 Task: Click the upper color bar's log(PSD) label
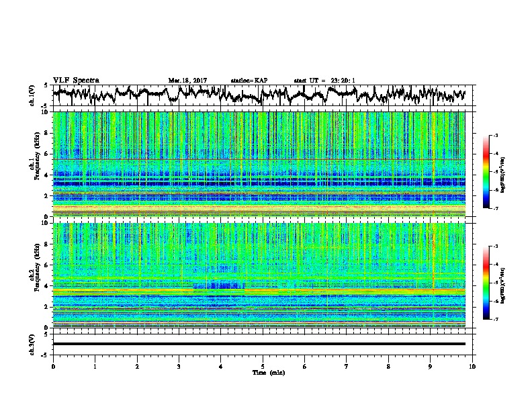(x=503, y=175)
